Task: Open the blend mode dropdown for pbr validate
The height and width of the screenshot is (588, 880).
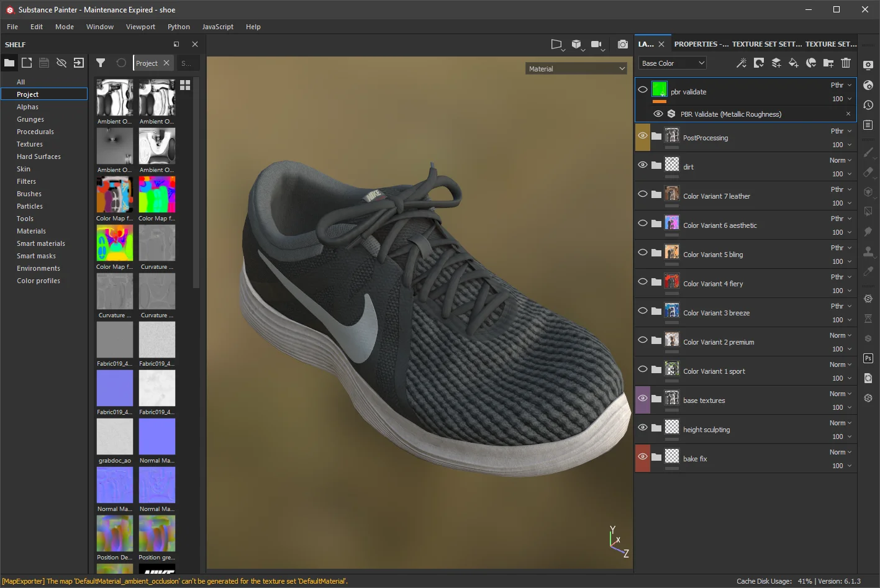Action: coord(838,84)
